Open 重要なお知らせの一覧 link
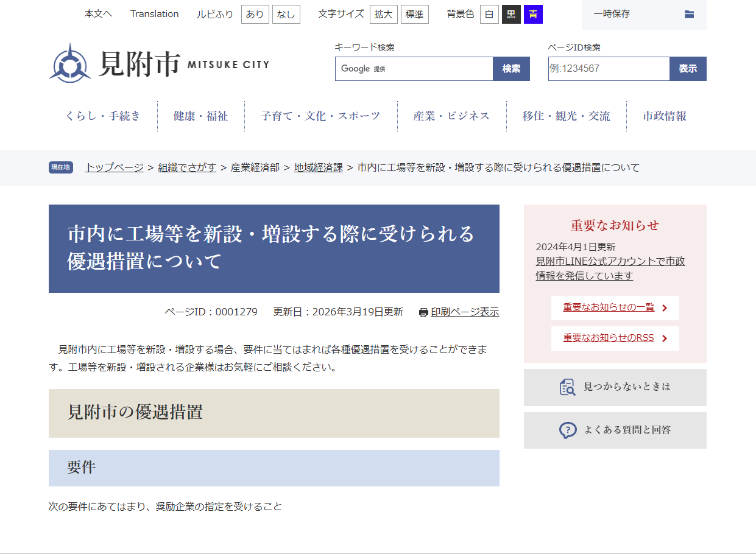The height and width of the screenshot is (554, 756). tap(609, 307)
